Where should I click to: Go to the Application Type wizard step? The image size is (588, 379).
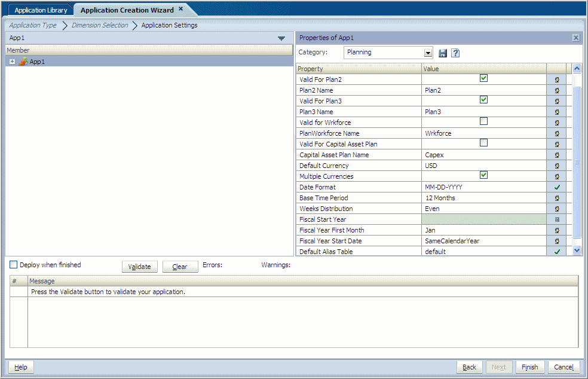pyautogui.click(x=33, y=25)
